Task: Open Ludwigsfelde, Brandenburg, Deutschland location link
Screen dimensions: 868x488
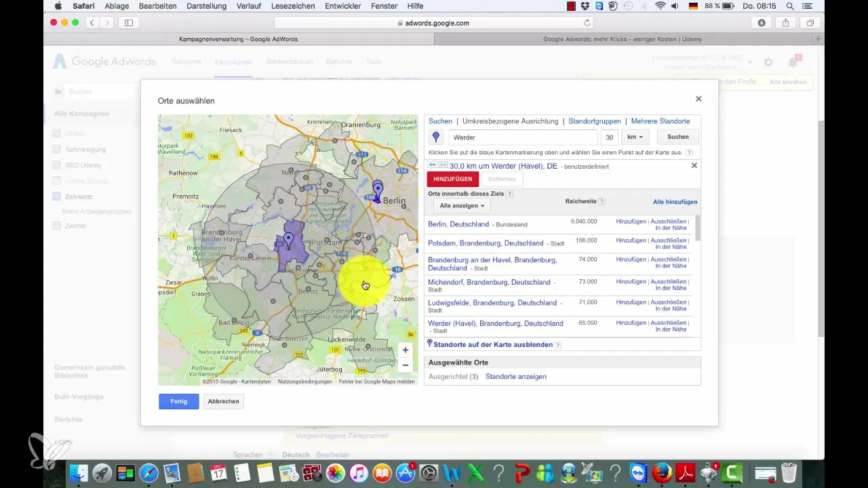Action: 492,303
